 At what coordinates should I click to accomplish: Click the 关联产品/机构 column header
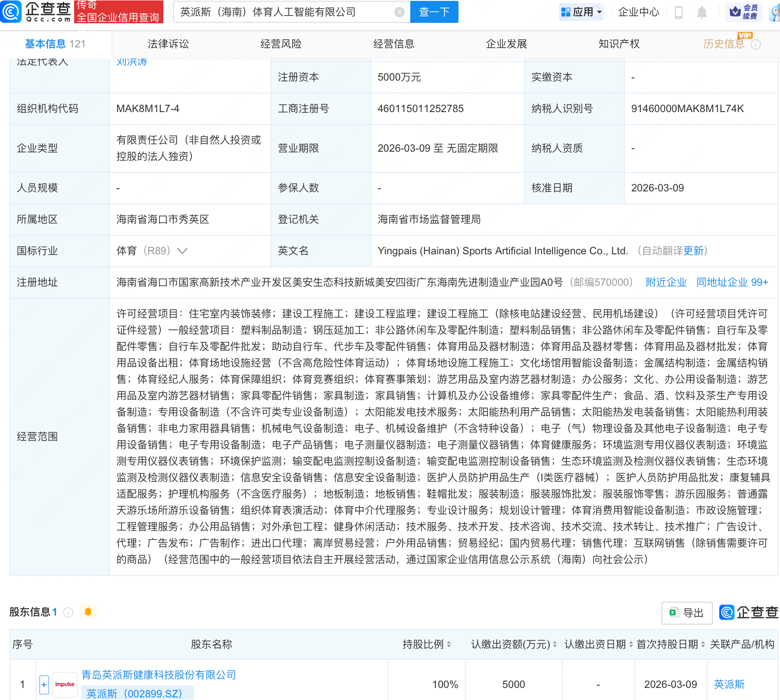click(742, 644)
